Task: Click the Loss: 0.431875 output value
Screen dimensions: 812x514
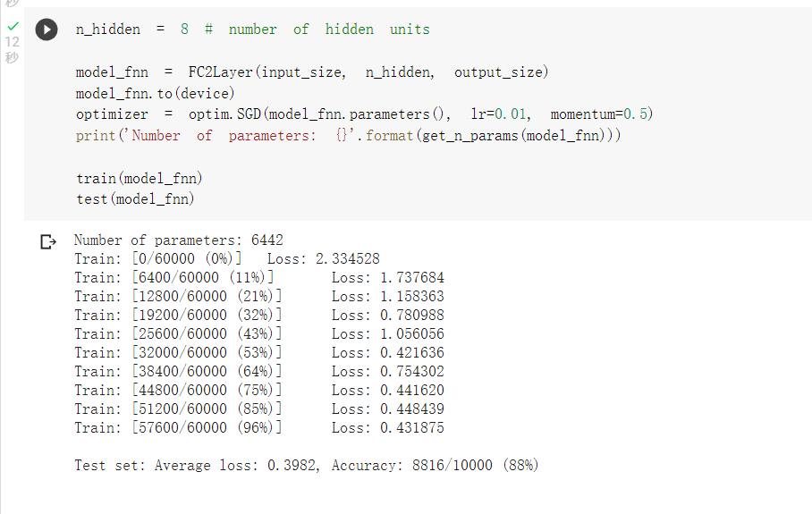Action: click(387, 427)
